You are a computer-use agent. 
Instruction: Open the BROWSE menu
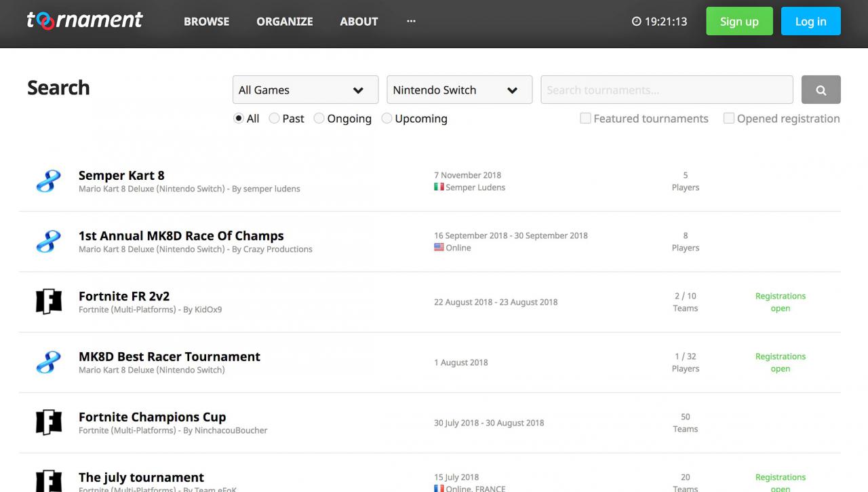coord(206,22)
